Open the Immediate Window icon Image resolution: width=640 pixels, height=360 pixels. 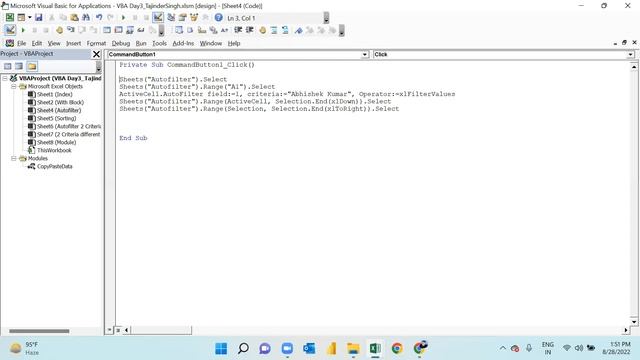click(118, 30)
